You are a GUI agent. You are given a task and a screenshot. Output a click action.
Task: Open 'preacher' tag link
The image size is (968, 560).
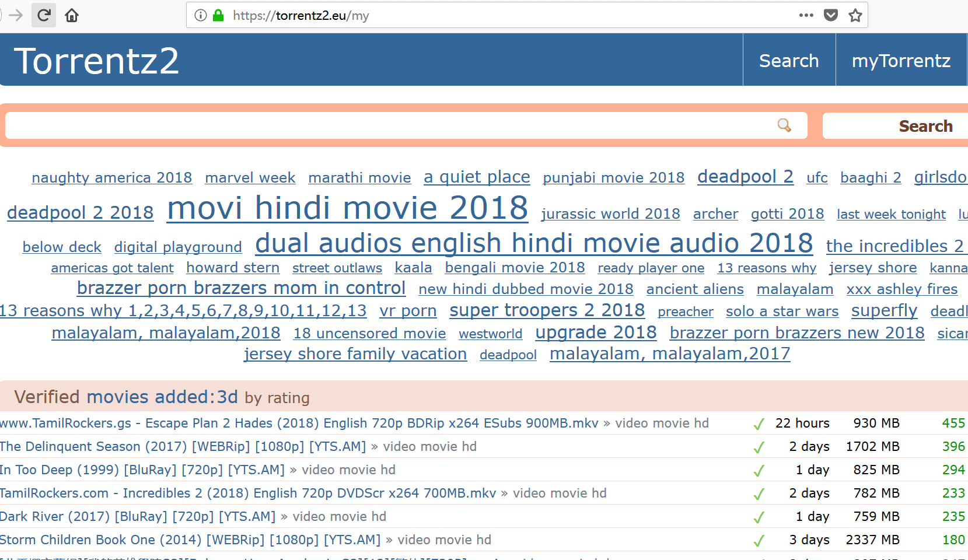click(x=686, y=311)
